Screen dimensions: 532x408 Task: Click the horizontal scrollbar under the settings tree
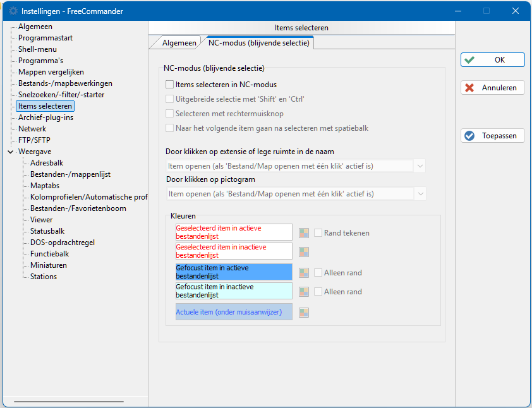pyautogui.click(x=69, y=402)
